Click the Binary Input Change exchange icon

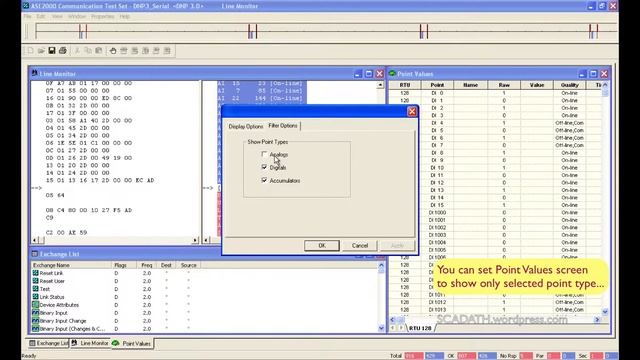36,321
